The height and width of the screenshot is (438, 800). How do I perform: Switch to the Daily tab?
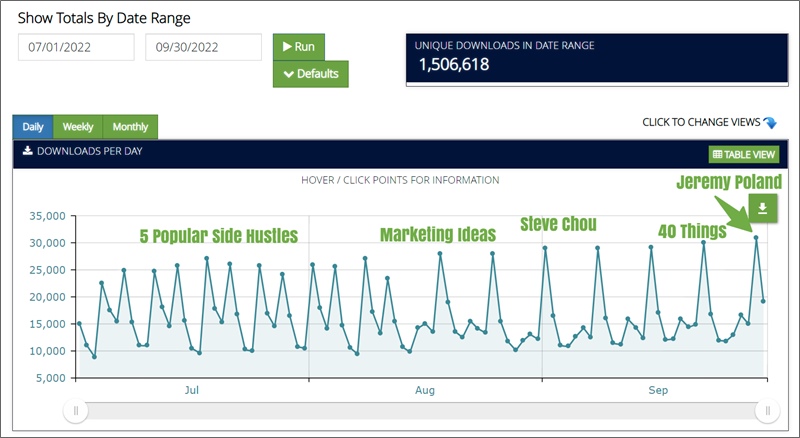point(33,127)
